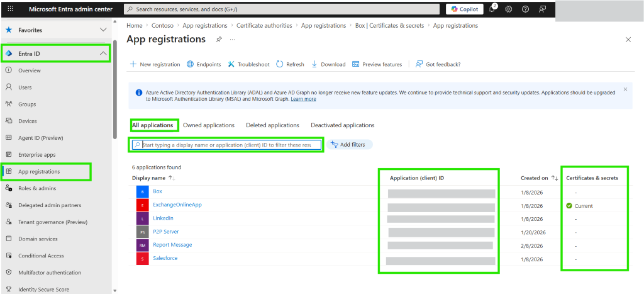Open the app launcher waffle icon

click(x=10, y=9)
